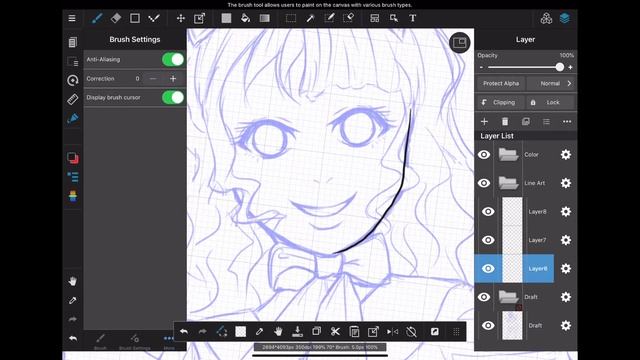Click the layer Opacity slider handle
Image resolution: width=640 pixels, height=360 pixels.
[560, 67]
